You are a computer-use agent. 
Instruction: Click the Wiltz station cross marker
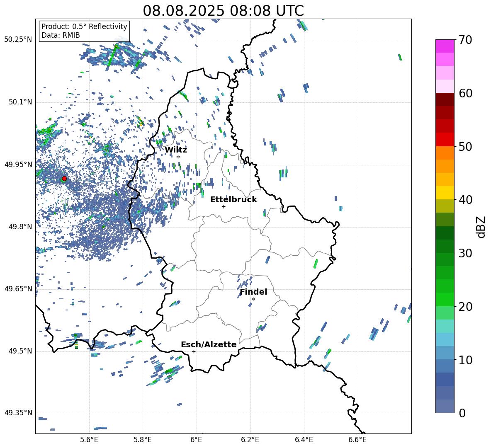tap(178, 157)
